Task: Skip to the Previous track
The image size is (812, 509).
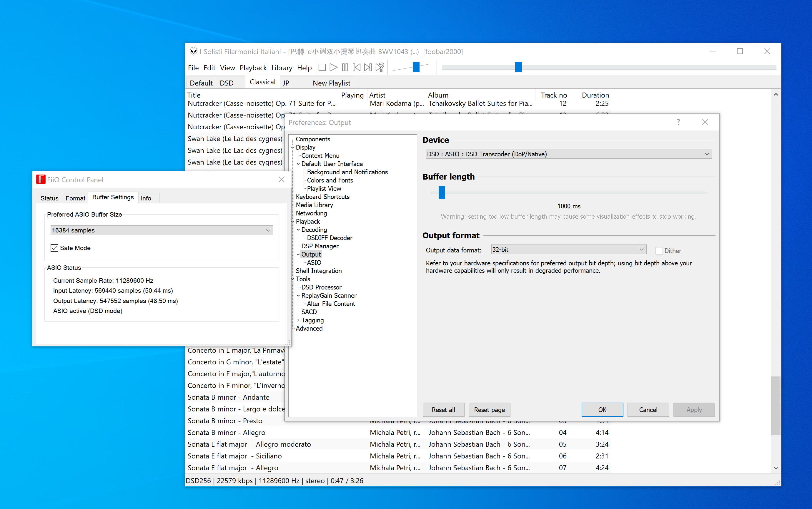Action: pyautogui.click(x=357, y=68)
